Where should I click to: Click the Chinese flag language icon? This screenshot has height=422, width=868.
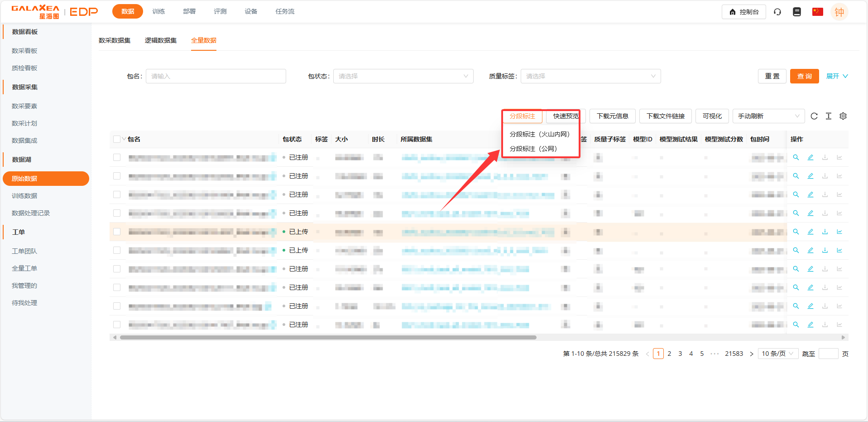coord(817,12)
